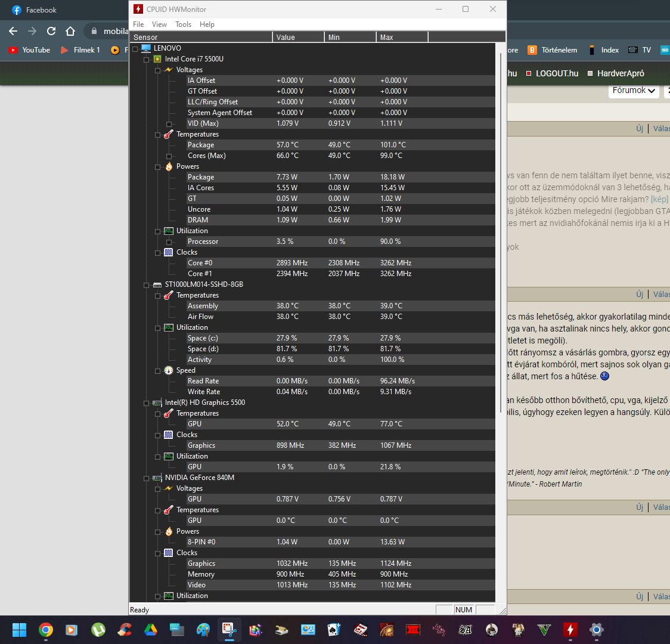The height and width of the screenshot is (644, 670).
Task: Open the YouTube bookmark
Action: coord(29,50)
